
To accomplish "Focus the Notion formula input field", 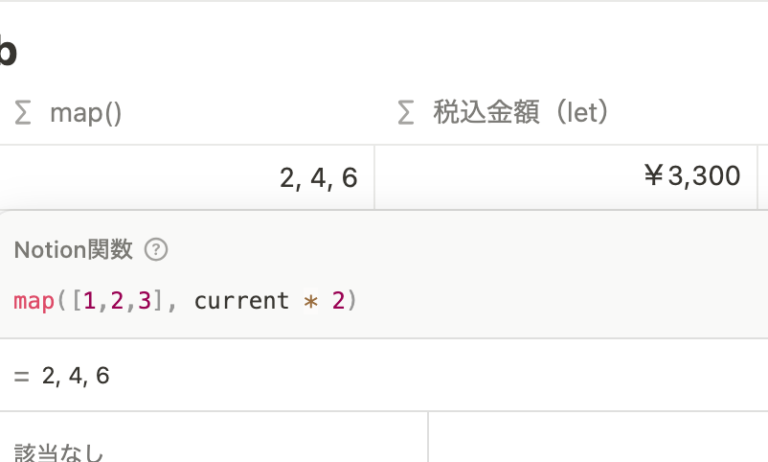I will click(400, 300).
